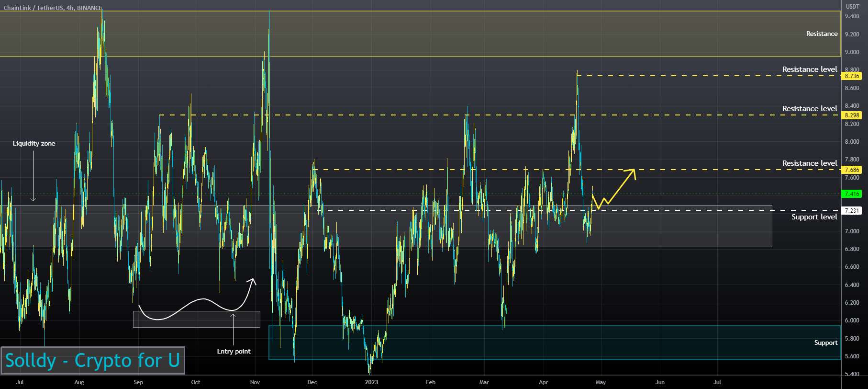Click 6.600 on the price axis

tap(852, 267)
